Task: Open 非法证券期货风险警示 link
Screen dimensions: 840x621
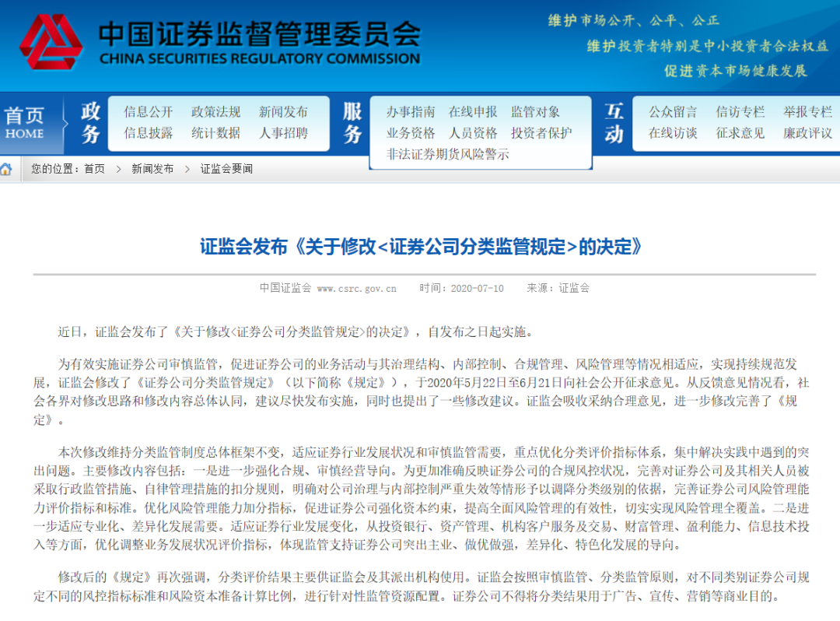Action: pos(448,154)
